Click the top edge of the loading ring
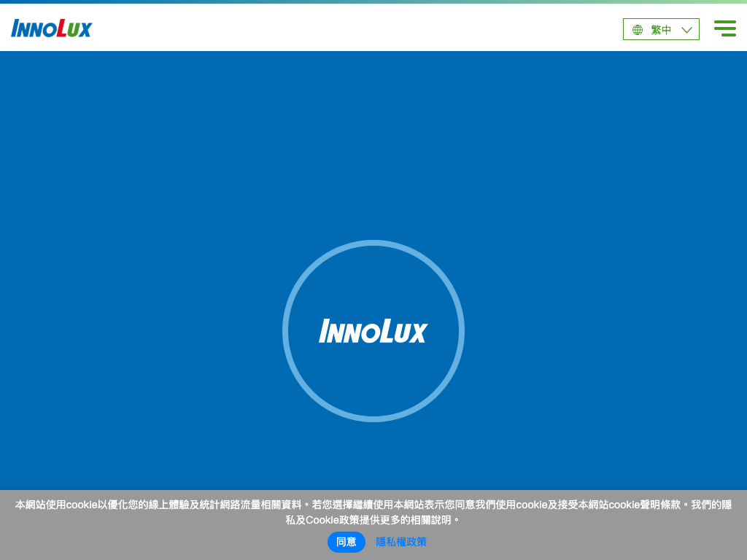This screenshot has width=747, height=560. (373, 243)
